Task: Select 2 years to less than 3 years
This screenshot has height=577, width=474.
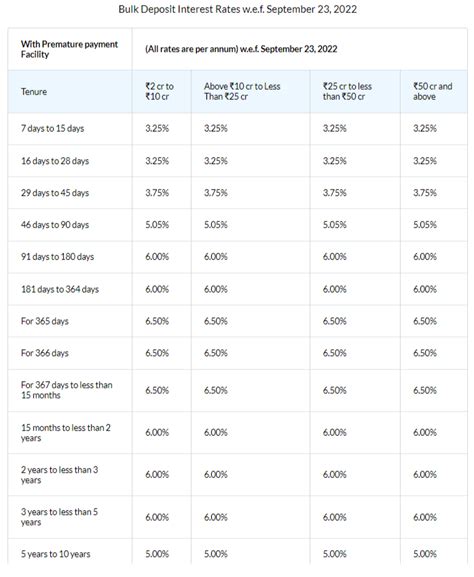Action: (60, 475)
